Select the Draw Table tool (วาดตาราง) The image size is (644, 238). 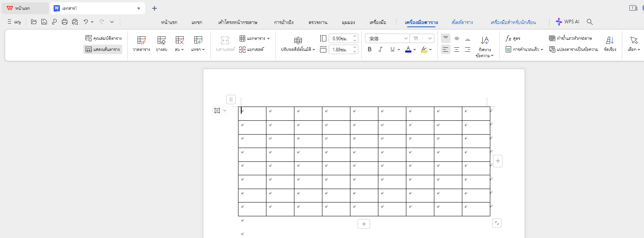141,43
